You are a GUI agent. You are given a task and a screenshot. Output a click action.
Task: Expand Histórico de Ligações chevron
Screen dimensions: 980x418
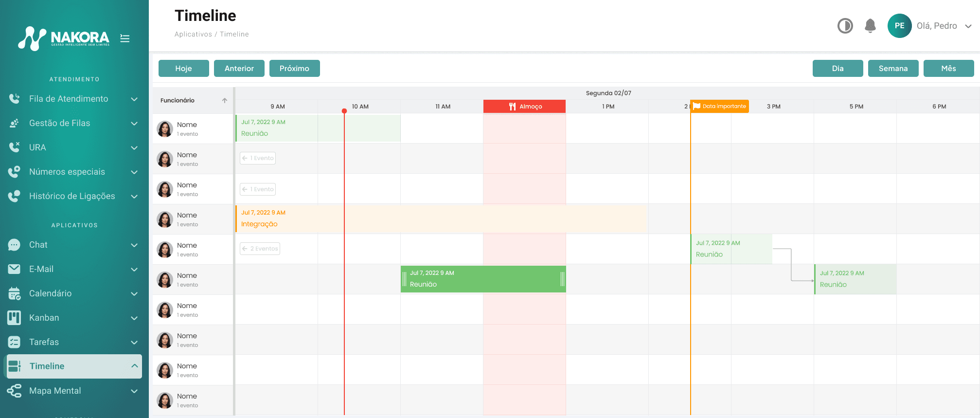pos(134,197)
